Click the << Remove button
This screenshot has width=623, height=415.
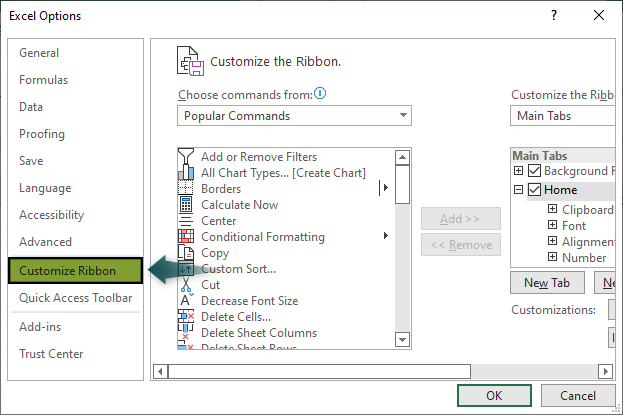coord(460,245)
